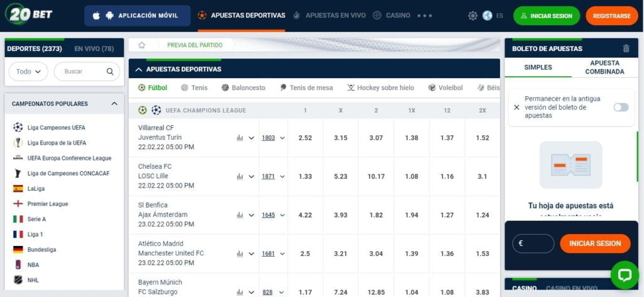The height and width of the screenshot is (297, 644).
Task: Toggle the old bet slip version switch
Action: 621,108
